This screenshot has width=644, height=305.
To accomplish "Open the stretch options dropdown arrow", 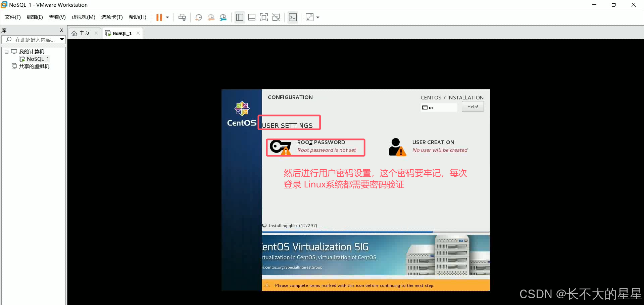I will 318,17.
